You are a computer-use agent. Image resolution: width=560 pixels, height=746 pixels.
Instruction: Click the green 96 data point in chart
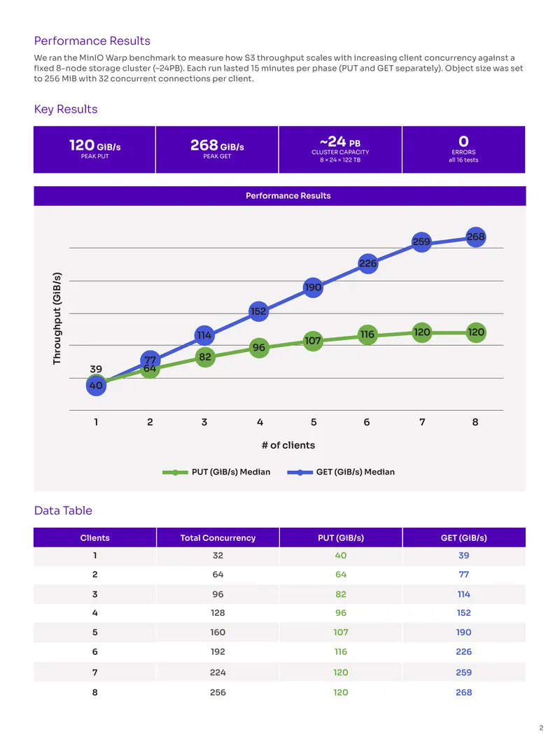pyautogui.click(x=259, y=348)
